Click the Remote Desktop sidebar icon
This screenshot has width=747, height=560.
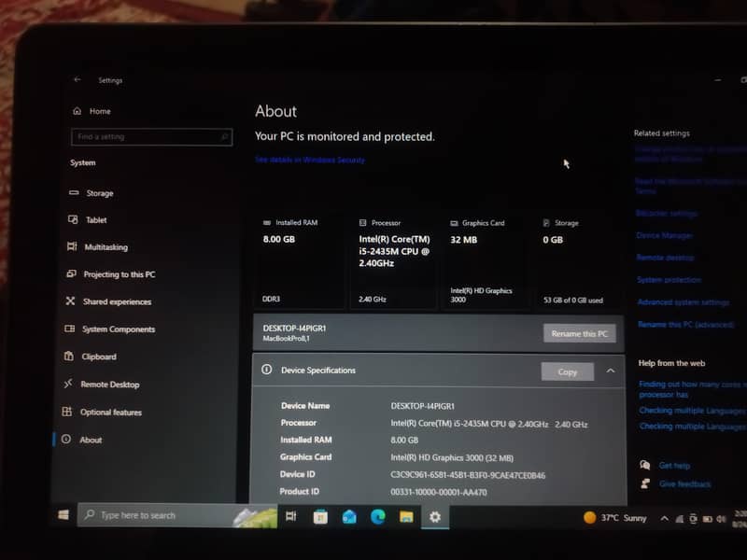[68, 384]
